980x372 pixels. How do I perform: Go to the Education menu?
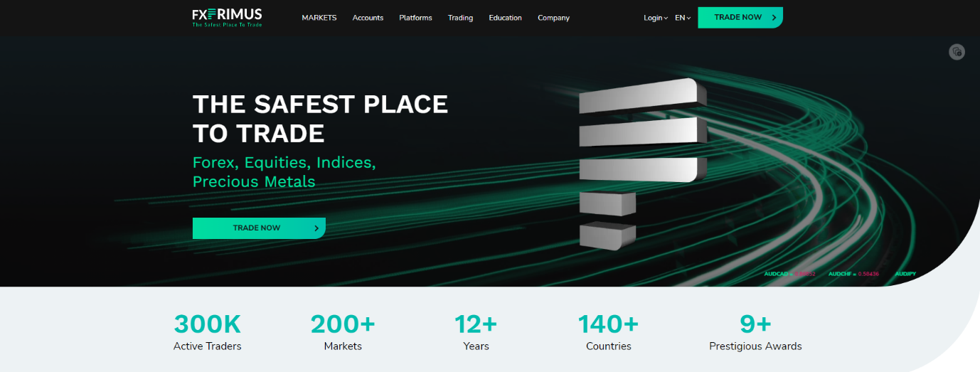[x=505, y=18]
